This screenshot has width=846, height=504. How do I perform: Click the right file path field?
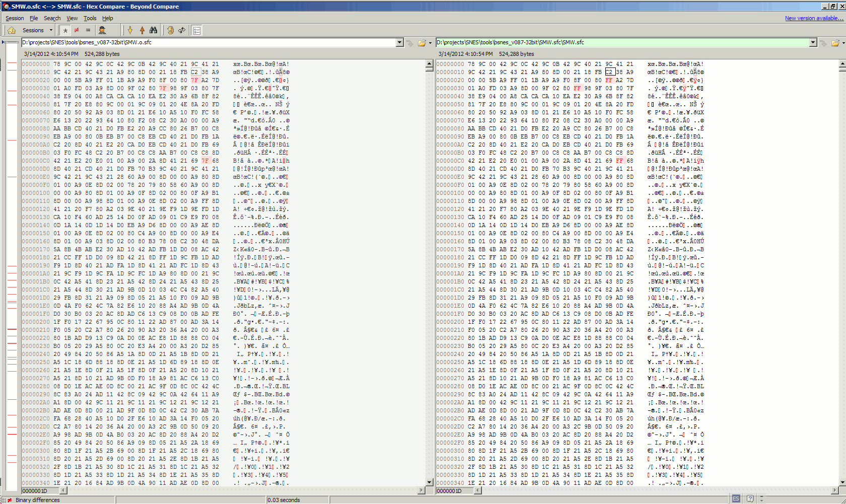tap(622, 42)
